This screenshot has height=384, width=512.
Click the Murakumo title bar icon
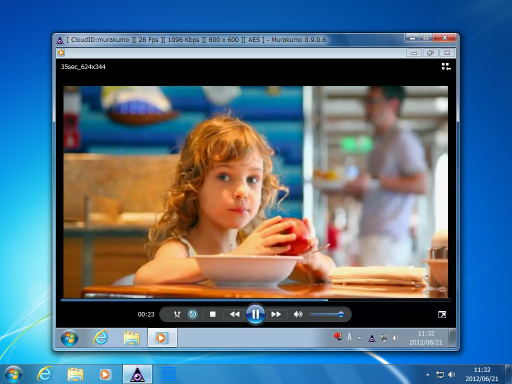(x=60, y=40)
